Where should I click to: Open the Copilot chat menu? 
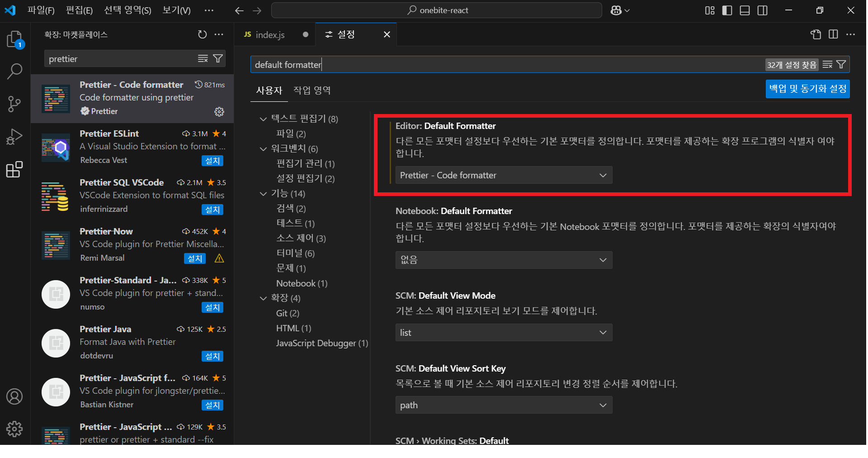pyautogui.click(x=620, y=10)
